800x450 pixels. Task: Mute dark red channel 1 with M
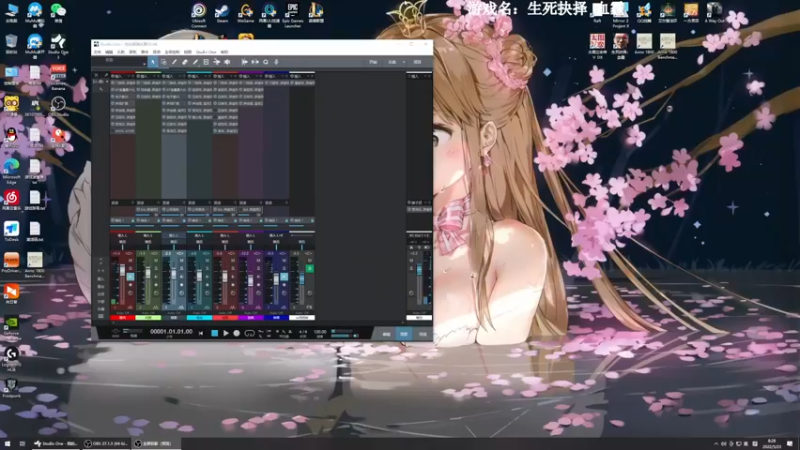pyautogui.click(x=131, y=260)
